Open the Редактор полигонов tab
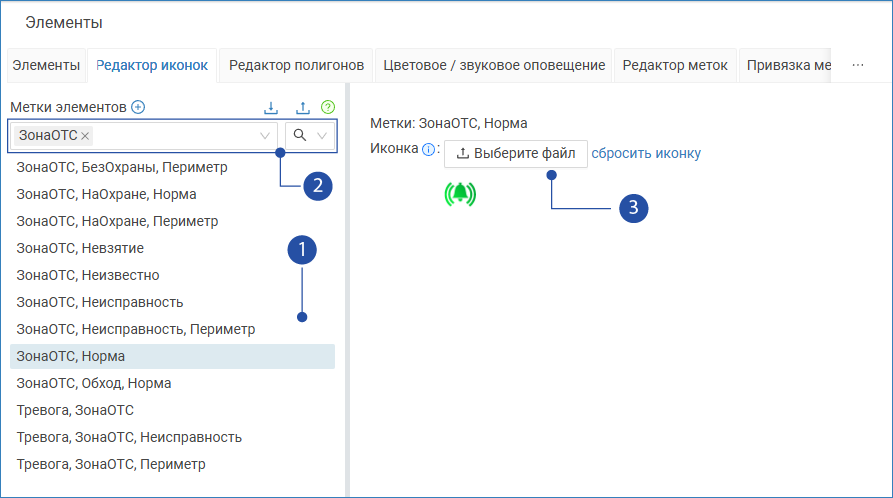 click(x=296, y=65)
